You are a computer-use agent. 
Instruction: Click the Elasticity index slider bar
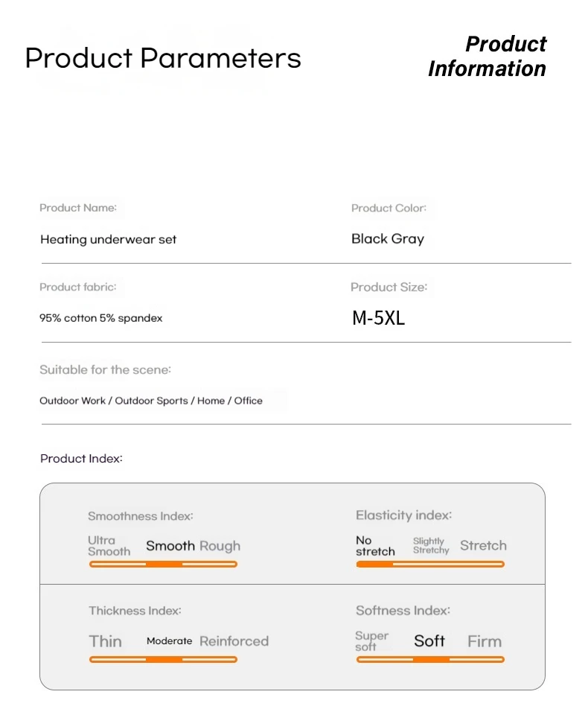430,564
